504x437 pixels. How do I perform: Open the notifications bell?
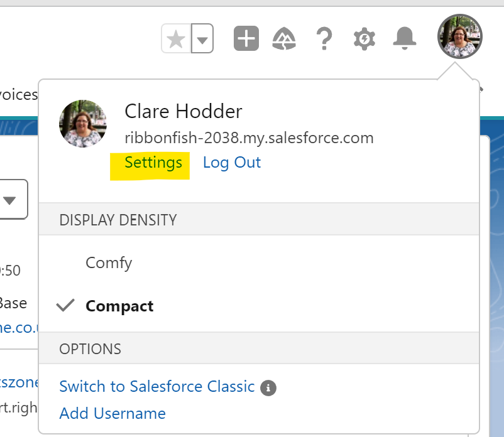coord(405,39)
